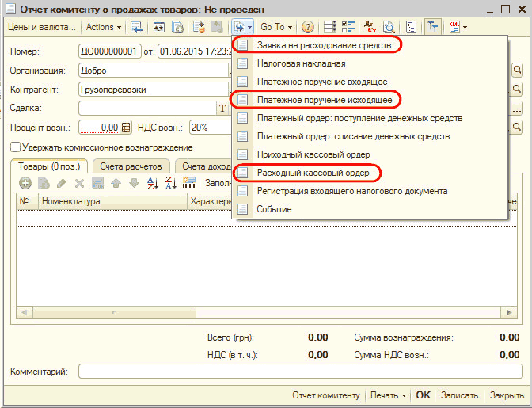Click add row green plus icon
532x408 pixels.
[x=25, y=183]
